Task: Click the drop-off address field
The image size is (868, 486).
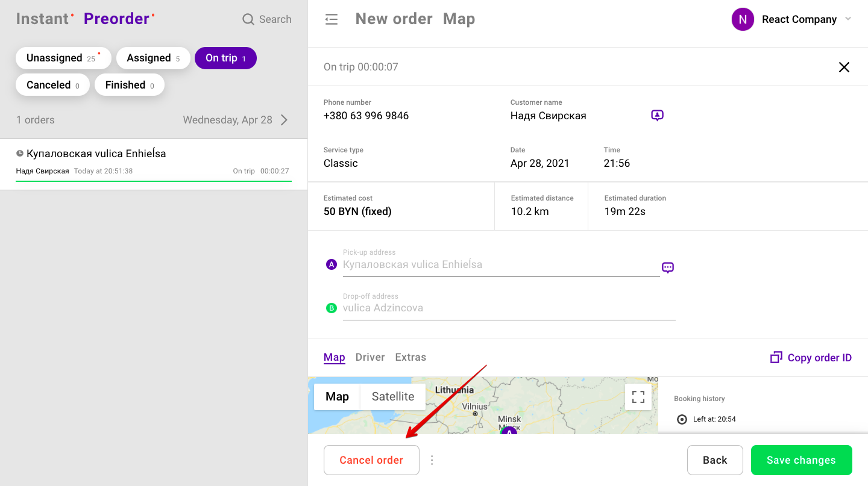Action: click(508, 308)
